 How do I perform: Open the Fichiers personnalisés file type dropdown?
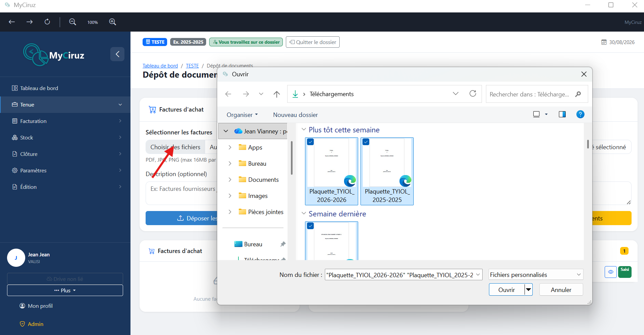536,275
